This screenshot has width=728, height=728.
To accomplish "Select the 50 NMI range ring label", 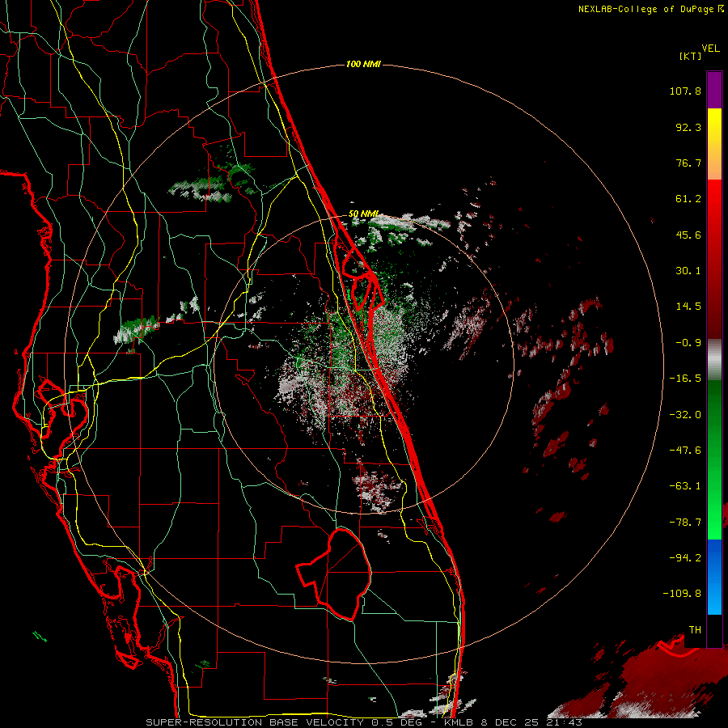I will [363, 214].
